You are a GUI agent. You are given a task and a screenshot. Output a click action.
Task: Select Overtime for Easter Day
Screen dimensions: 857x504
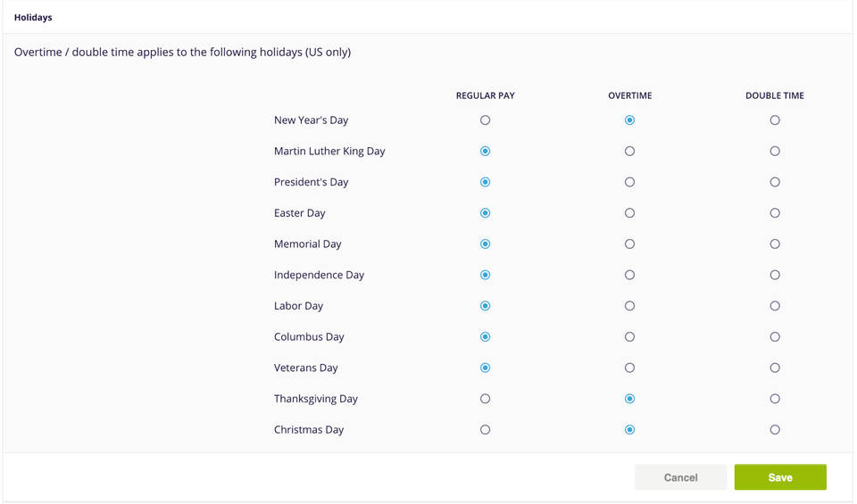point(629,213)
